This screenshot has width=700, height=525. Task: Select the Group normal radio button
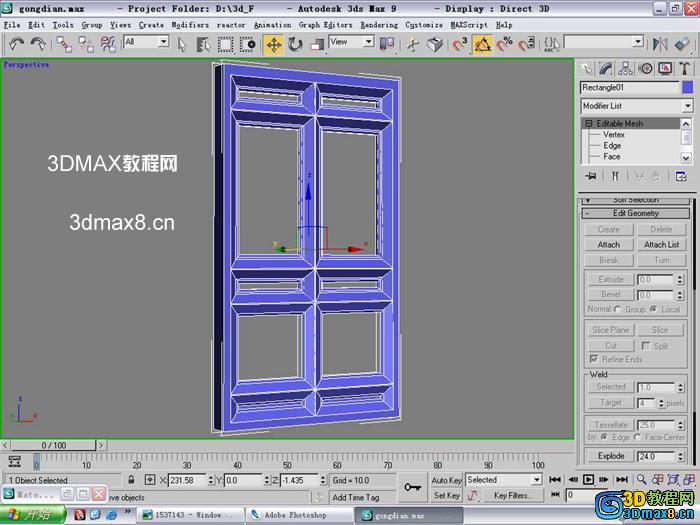(617, 309)
